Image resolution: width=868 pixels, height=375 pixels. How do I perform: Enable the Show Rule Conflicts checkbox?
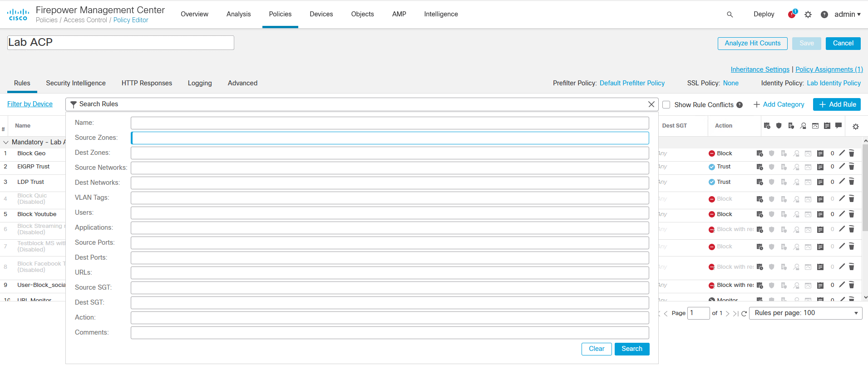(666, 105)
